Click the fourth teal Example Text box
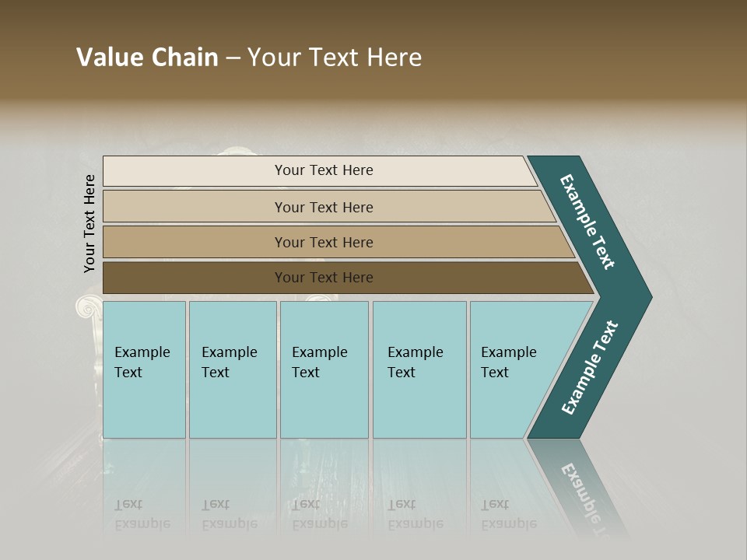This screenshot has width=747, height=560. [x=419, y=369]
